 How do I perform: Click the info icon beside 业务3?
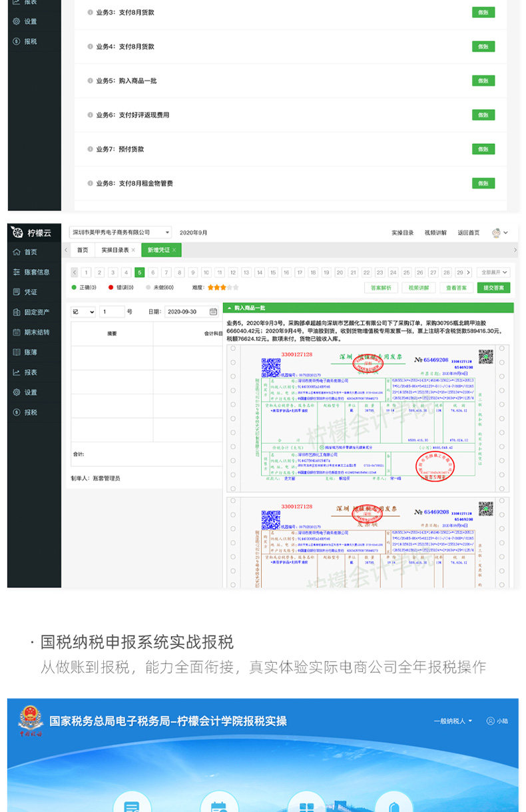(91, 13)
